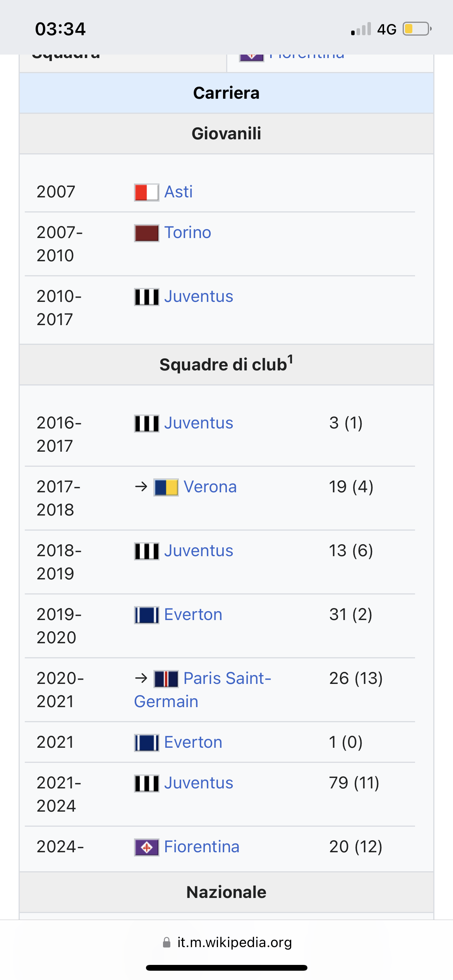Open the Paris Saint-Germain link
Screen dimensions: 453x980
pos(202,690)
